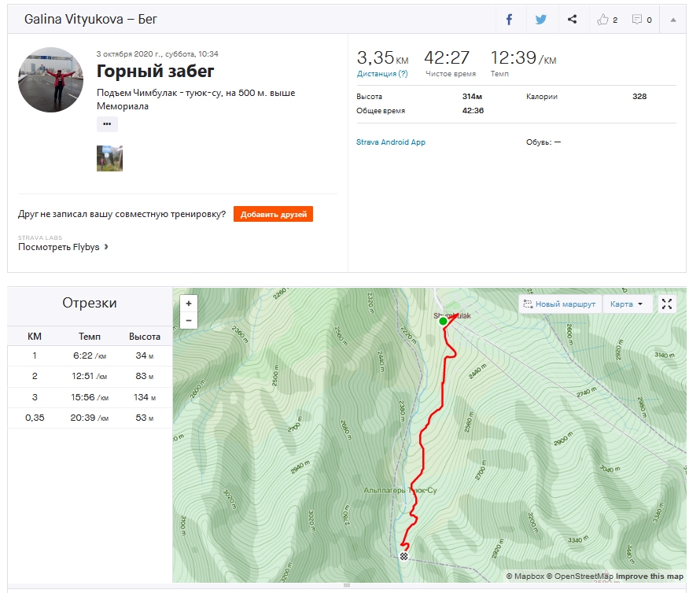Share activity on Twitter

pyautogui.click(x=541, y=20)
